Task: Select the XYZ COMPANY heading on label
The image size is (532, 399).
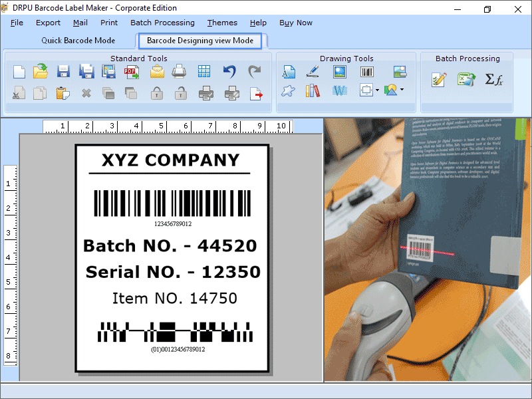Action: [171, 160]
